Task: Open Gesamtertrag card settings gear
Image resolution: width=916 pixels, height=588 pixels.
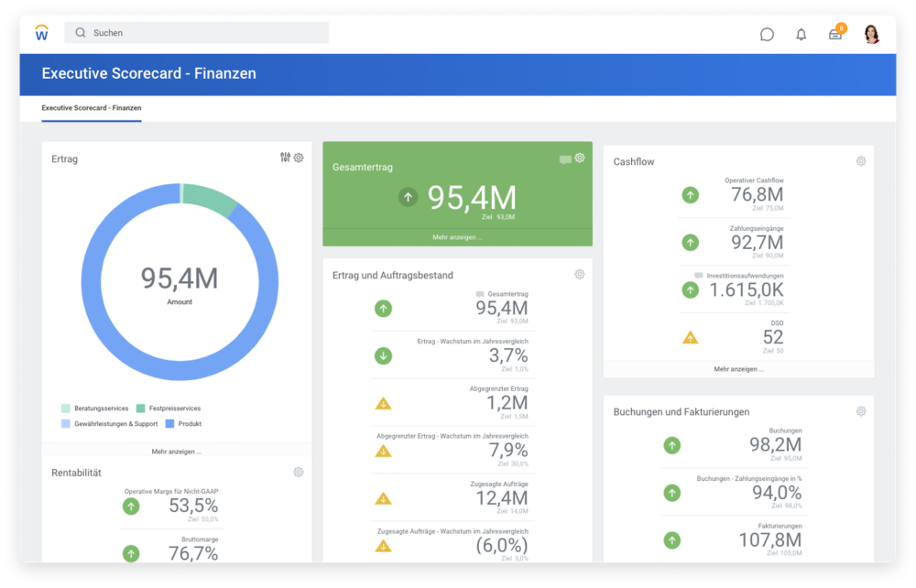Action: coord(580,158)
